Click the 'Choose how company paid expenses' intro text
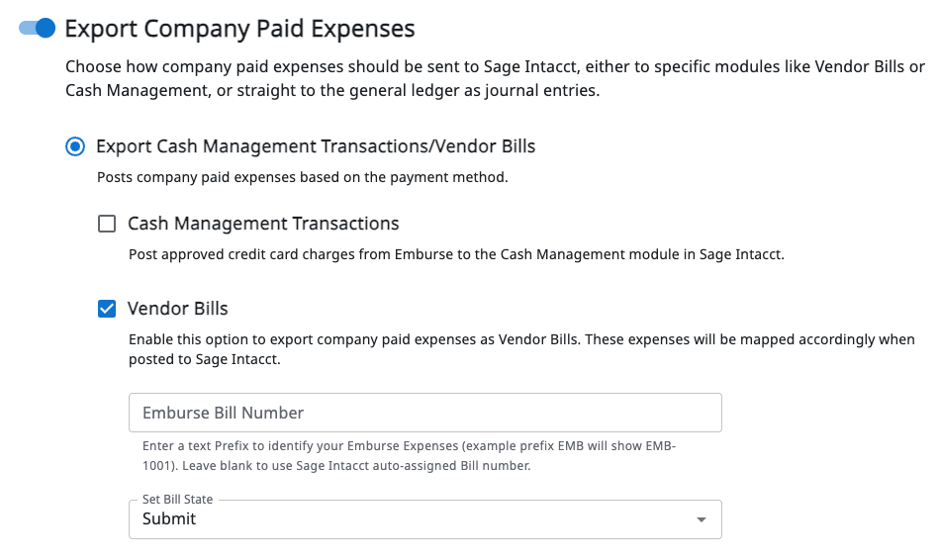Viewport: 938px width, 560px height. 495,68
